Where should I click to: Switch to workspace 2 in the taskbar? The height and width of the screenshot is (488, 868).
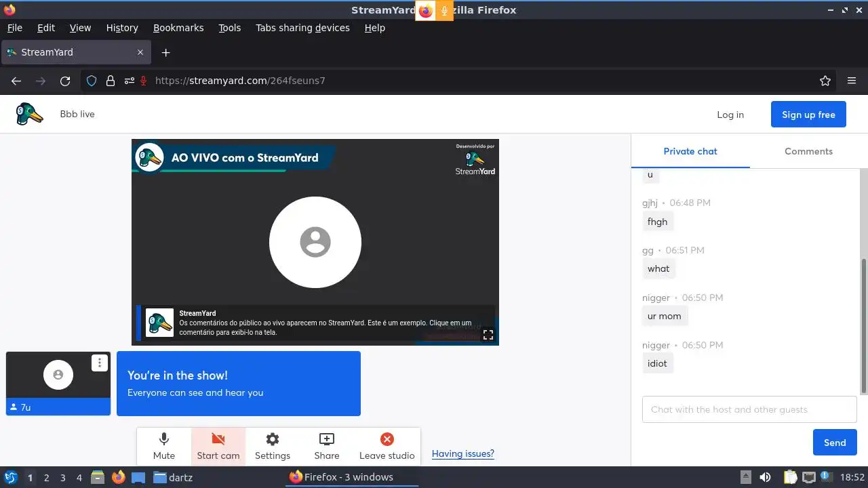pyautogui.click(x=46, y=478)
